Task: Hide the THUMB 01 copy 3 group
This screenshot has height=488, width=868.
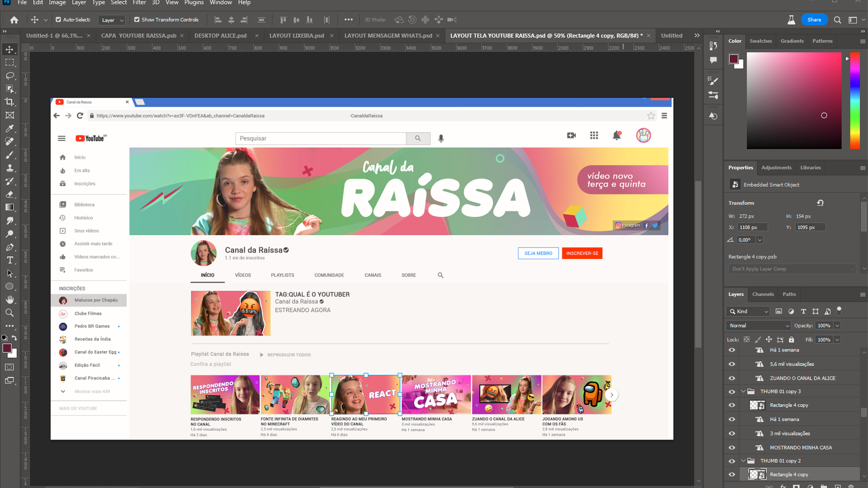Action: pos(732,392)
